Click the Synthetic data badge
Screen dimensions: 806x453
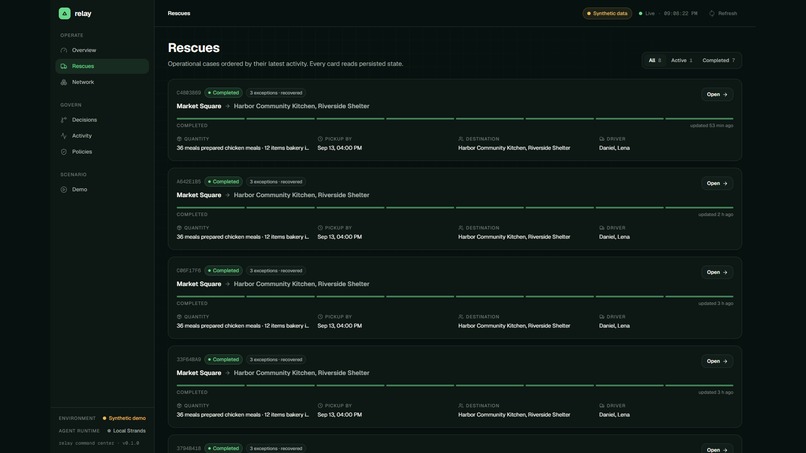pyautogui.click(x=607, y=13)
